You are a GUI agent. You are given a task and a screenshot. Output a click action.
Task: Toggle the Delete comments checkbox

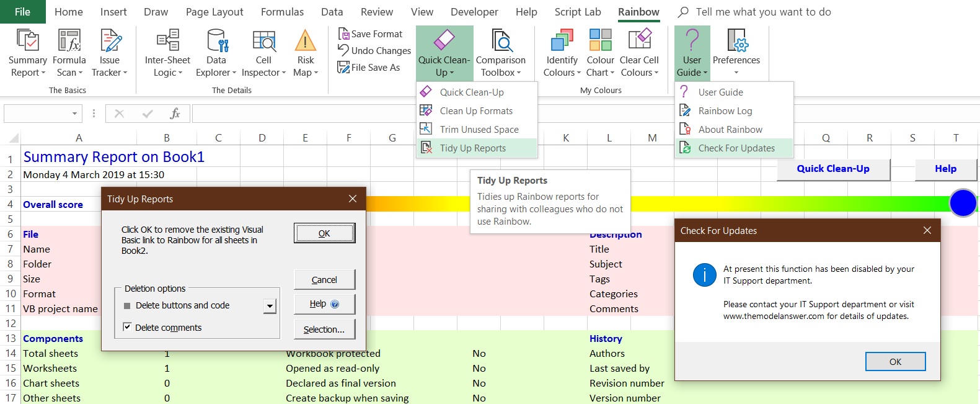127,327
